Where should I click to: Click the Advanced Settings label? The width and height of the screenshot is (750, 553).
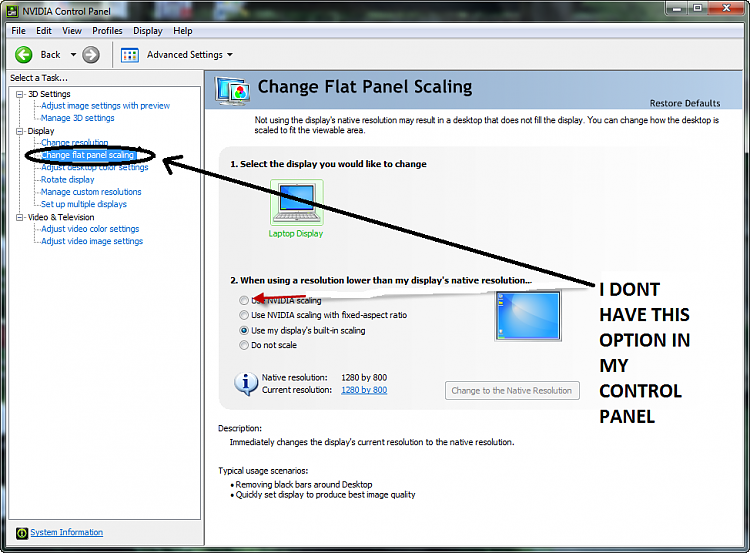coord(185,55)
